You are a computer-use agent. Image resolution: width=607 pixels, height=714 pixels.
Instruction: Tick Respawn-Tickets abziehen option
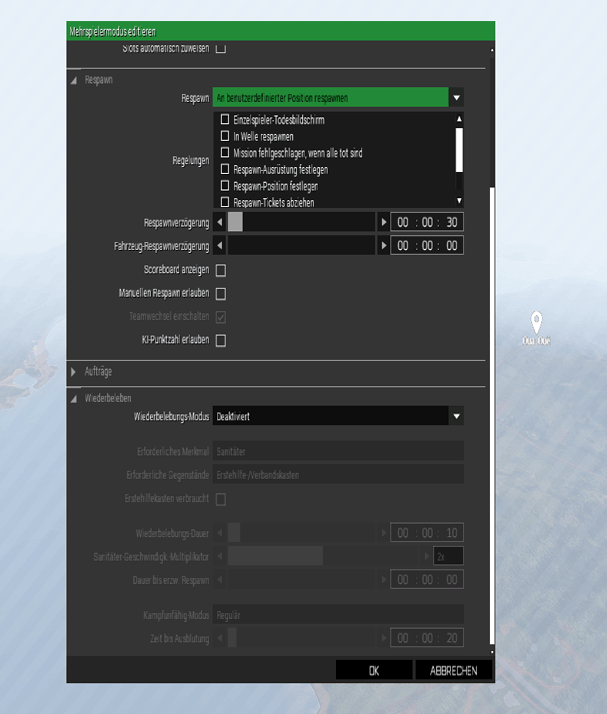coord(225,203)
